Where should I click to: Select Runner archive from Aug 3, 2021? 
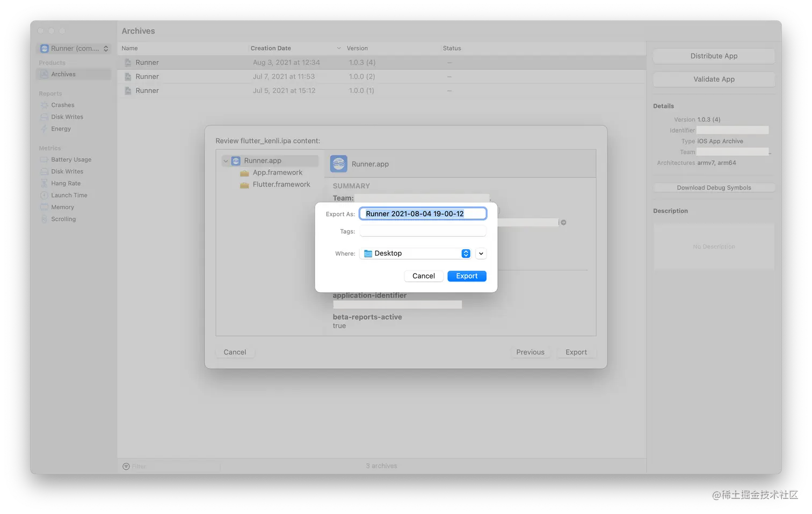point(381,62)
